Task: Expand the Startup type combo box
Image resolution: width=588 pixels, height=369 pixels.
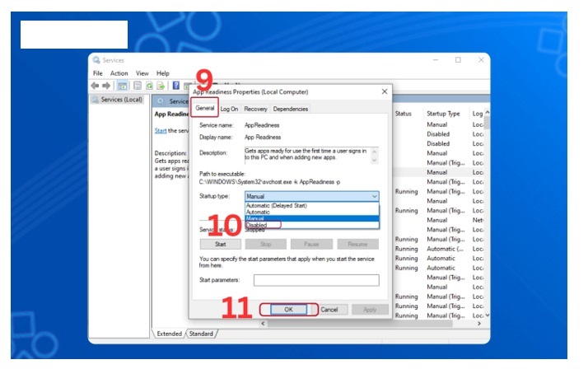Action: click(312, 197)
